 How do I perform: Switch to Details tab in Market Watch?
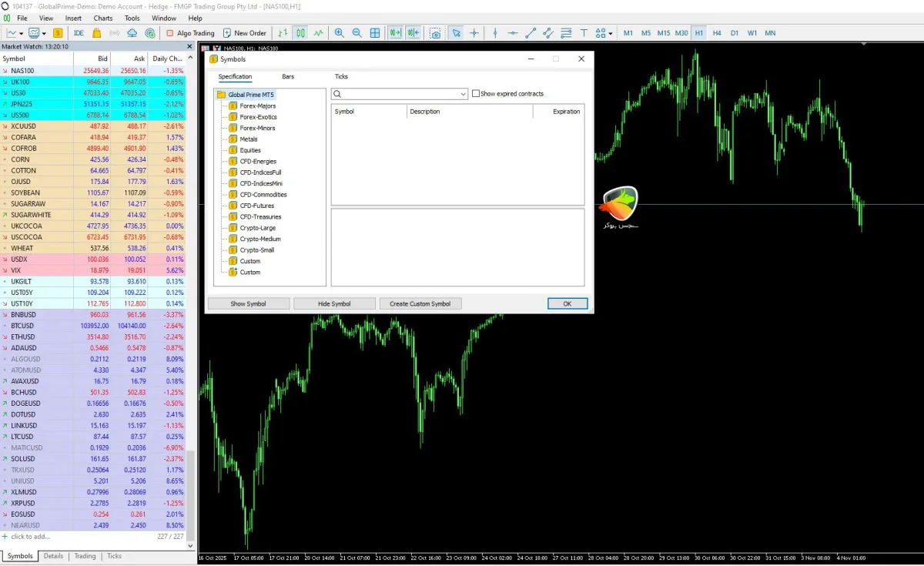coord(53,556)
